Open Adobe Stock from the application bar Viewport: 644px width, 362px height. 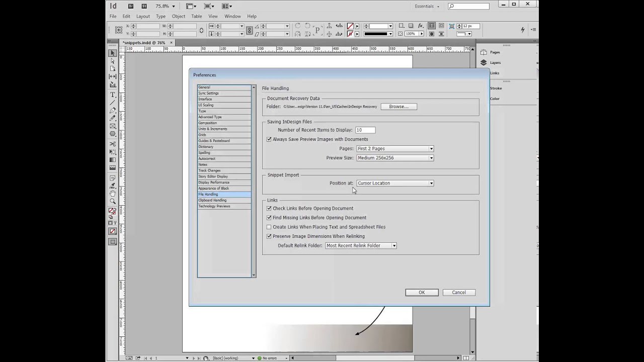coord(144,6)
